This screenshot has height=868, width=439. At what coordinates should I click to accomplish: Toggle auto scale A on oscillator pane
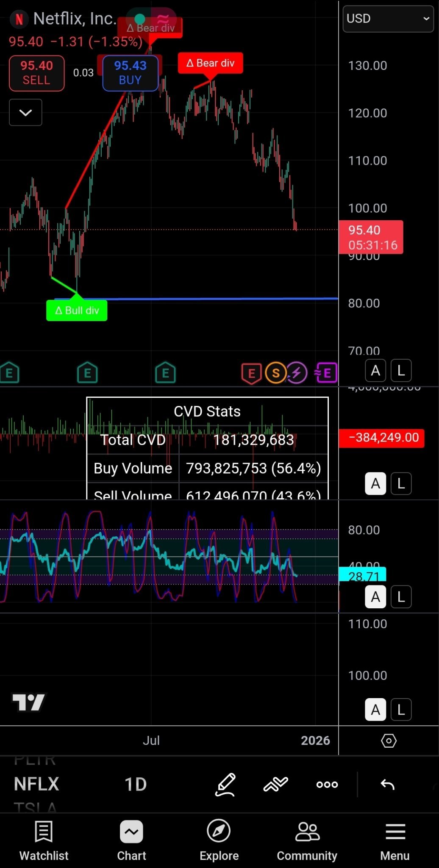point(375,597)
